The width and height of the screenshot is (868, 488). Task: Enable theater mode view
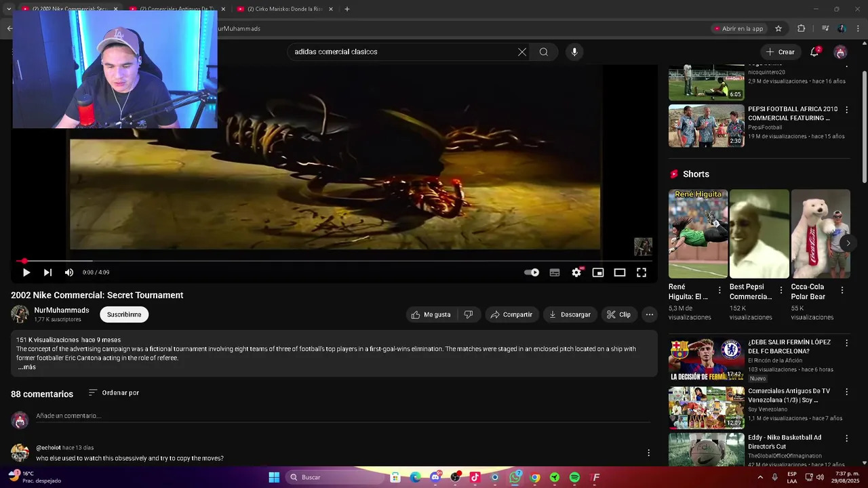[620, 272]
